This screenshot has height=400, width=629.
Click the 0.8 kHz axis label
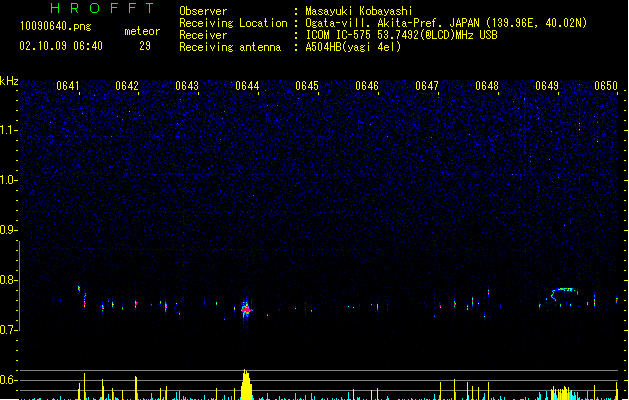pos(8,280)
